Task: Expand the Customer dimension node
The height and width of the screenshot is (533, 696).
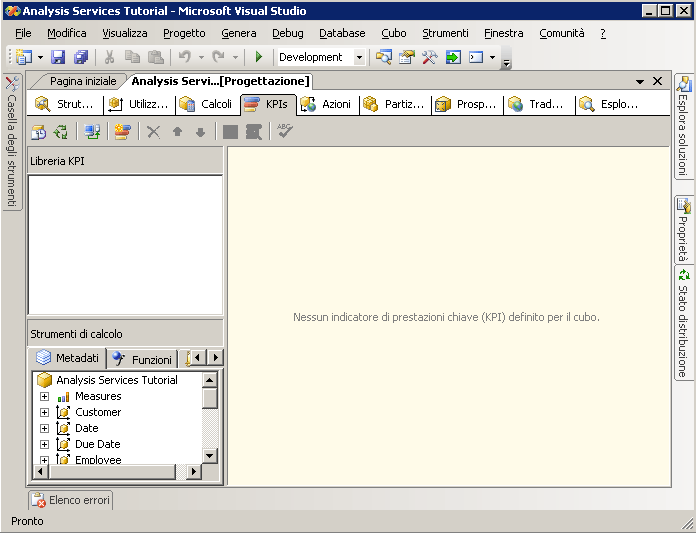Action: tap(44, 413)
